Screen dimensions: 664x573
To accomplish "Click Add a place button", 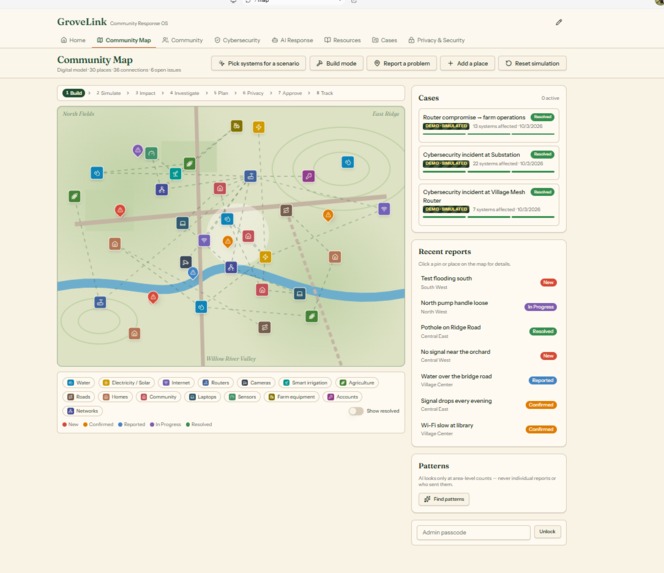I will coord(468,64).
